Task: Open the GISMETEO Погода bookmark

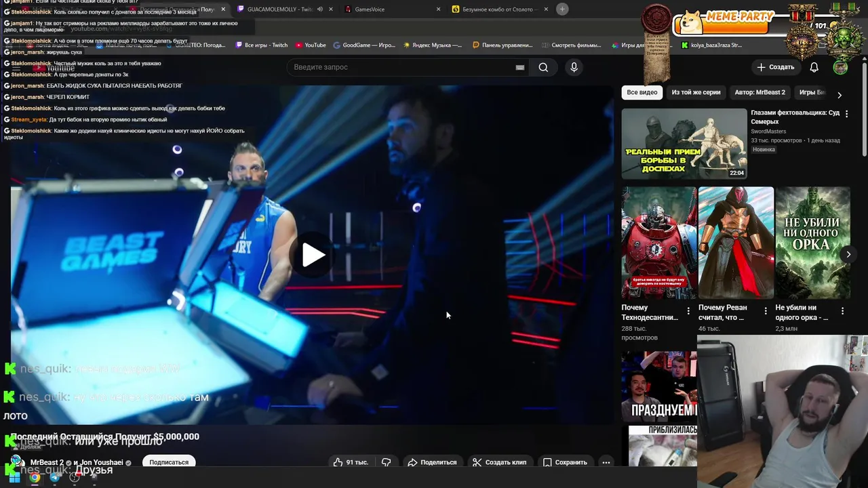Action: point(197,45)
